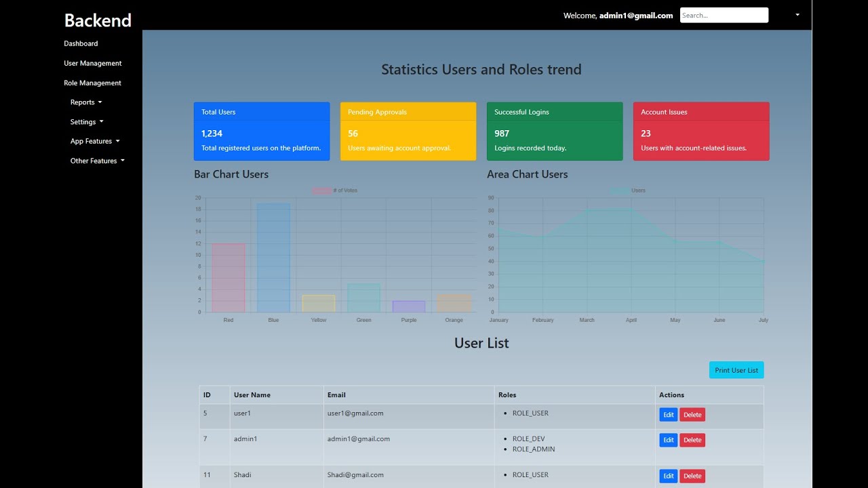Click the Blue bar in bar chart
The width and height of the screenshot is (868, 488).
273,258
